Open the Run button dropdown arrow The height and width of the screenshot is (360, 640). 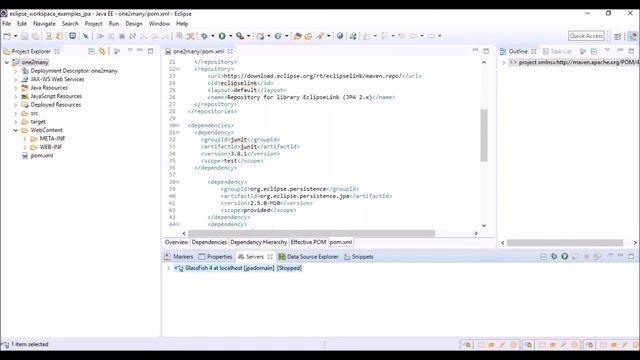pyautogui.click(x=230, y=36)
